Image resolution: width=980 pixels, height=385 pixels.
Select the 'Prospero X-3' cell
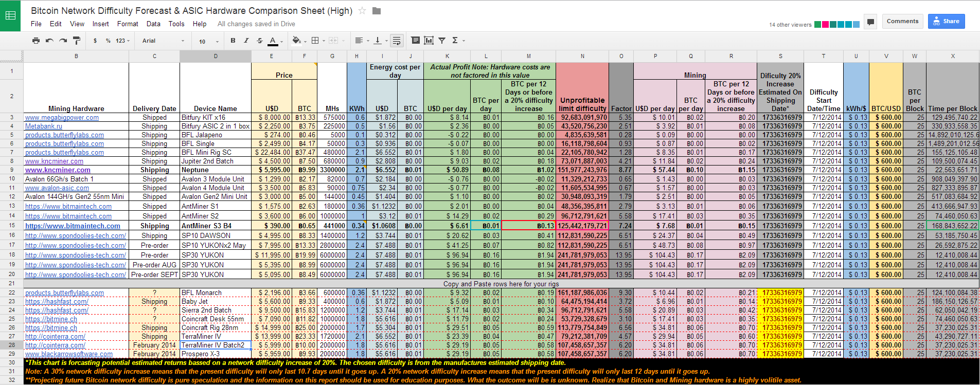pyautogui.click(x=216, y=354)
